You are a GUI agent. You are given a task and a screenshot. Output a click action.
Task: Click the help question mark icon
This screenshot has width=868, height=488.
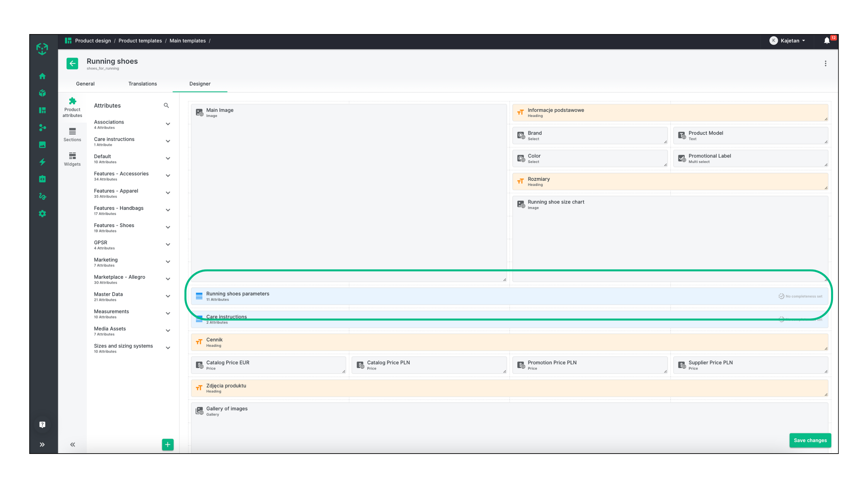point(42,425)
